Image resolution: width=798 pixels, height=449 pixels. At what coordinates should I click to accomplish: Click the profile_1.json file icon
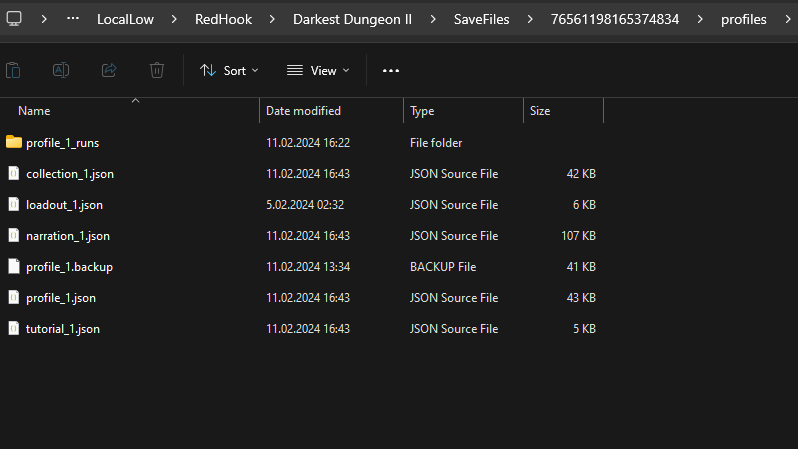click(14, 298)
